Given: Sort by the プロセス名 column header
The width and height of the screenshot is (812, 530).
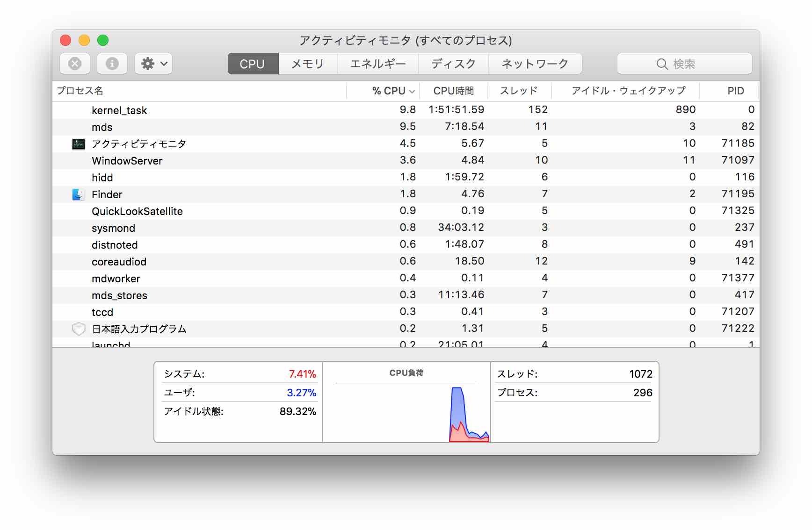Looking at the screenshot, I should (199, 91).
